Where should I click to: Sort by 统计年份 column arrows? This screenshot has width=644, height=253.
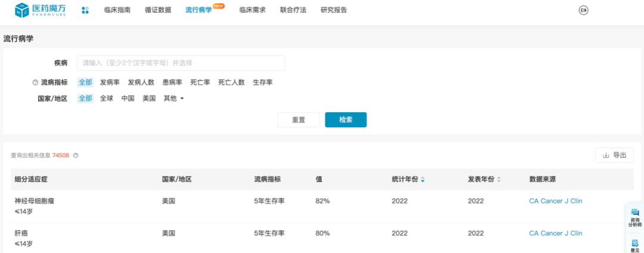423,180
